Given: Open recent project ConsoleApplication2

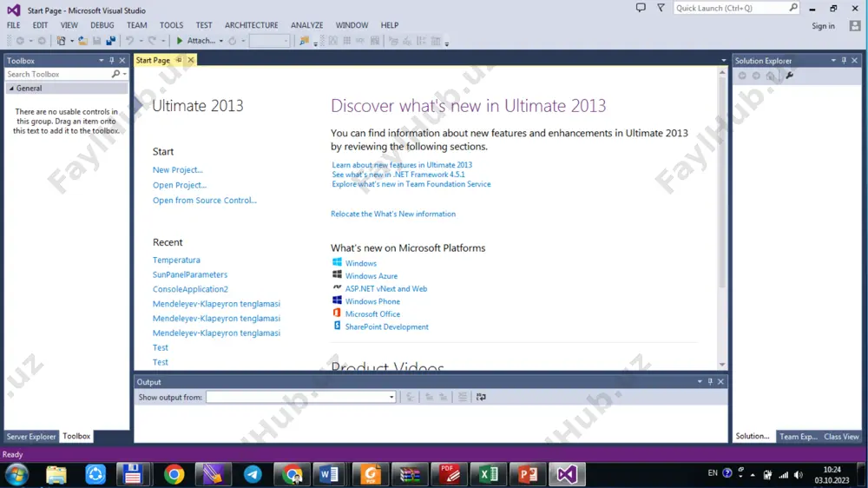Looking at the screenshot, I should [x=190, y=289].
